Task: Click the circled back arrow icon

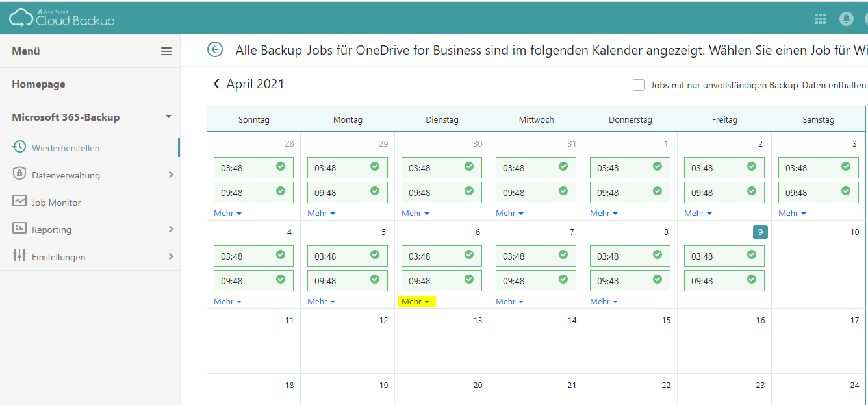Action: (214, 49)
